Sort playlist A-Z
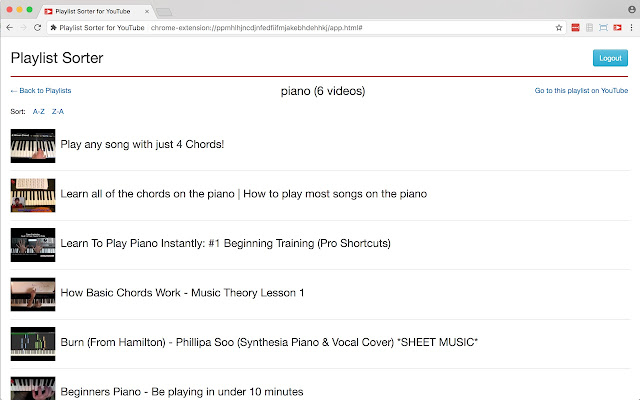The height and width of the screenshot is (400, 640). (38, 111)
